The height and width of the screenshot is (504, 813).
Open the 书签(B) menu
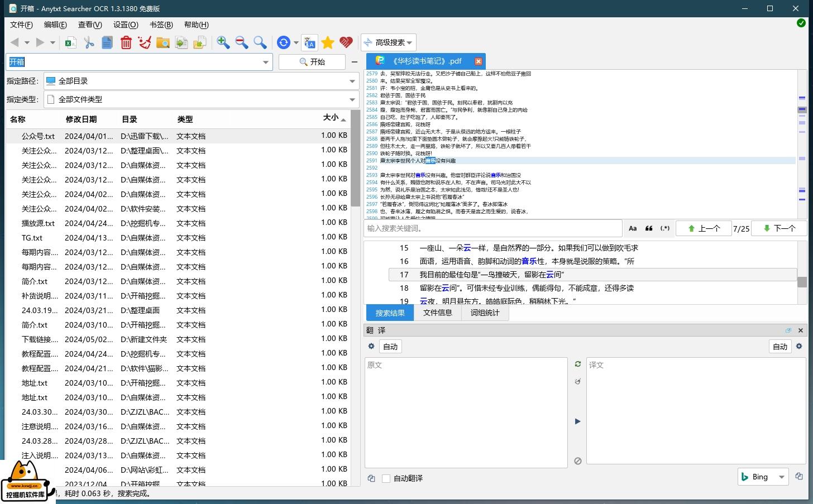coord(161,25)
